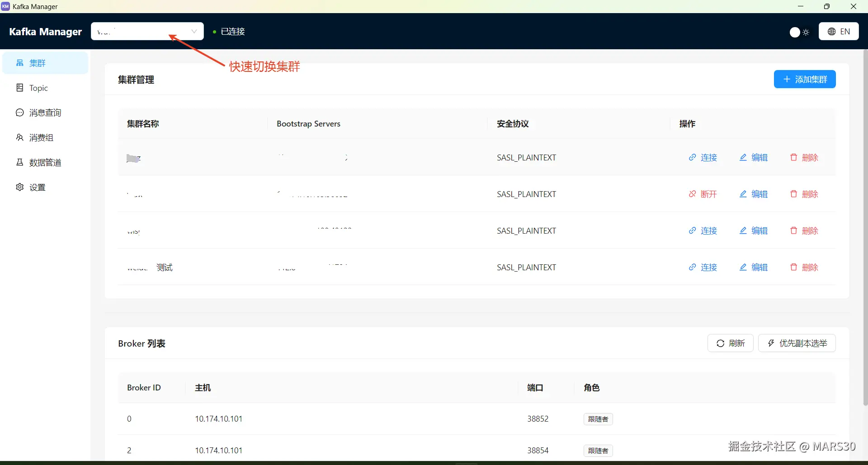Click SASL_PLAINTEXT in the 测试 cluster row
This screenshot has height=465, width=868.
coord(527,268)
